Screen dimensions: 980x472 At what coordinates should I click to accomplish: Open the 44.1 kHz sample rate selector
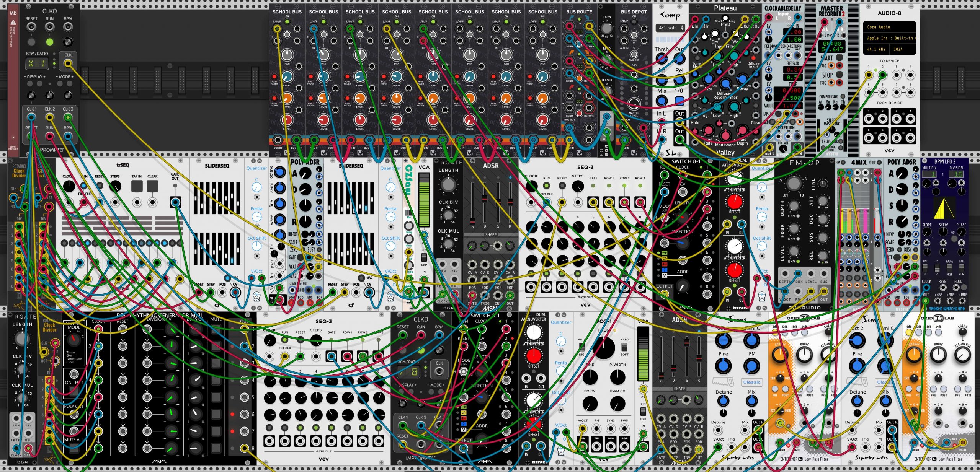(876, 49)
